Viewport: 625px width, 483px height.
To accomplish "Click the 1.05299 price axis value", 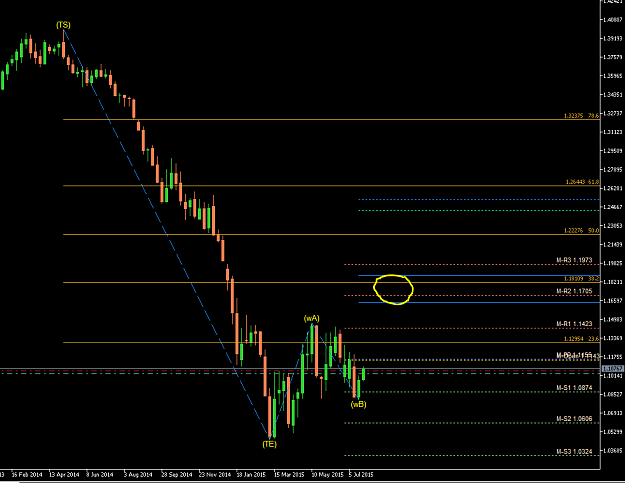I will coord(613,432).
